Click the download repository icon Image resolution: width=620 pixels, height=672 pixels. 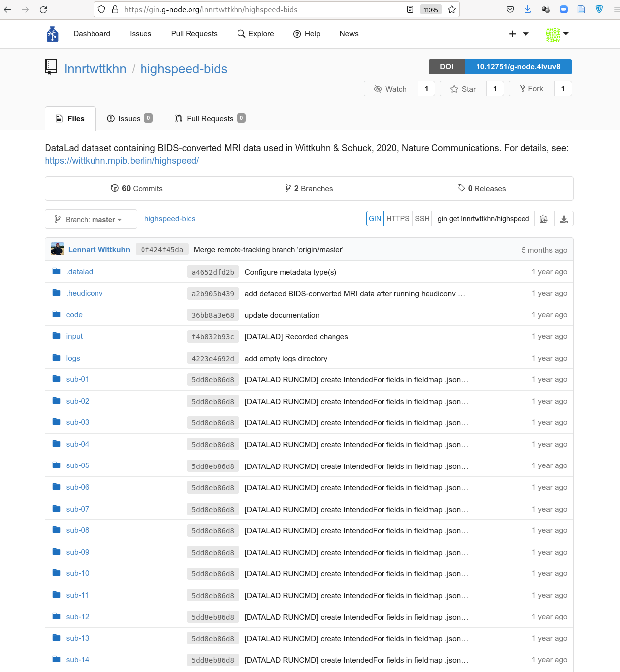click(x=564, y=219)
